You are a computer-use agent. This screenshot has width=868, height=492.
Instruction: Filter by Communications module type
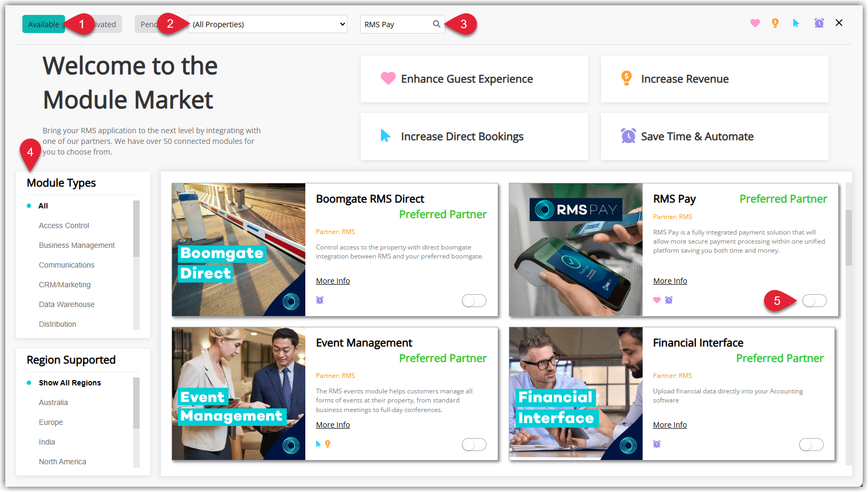coord(67,265)
